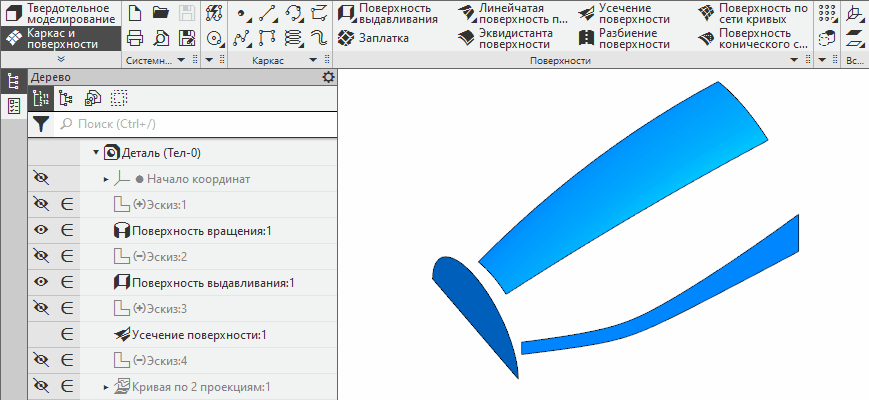Open tree panel settings gear
Screen dimensions: 869x400
click(328, 77)
